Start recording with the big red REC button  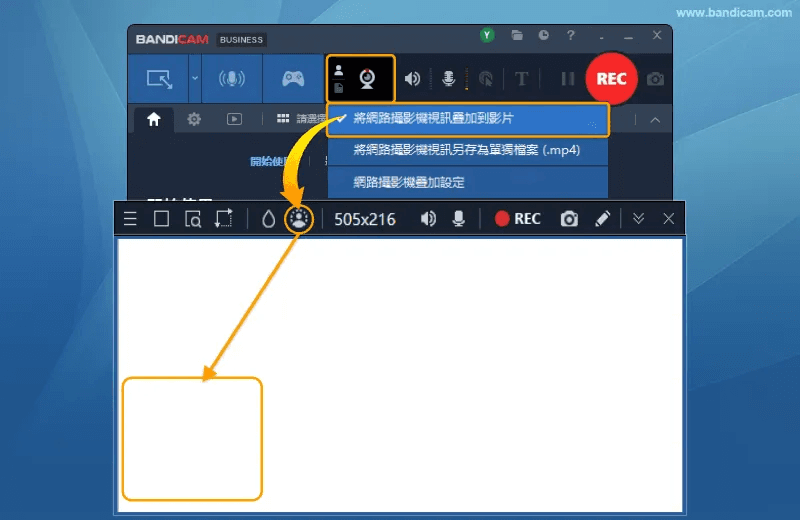coord(611,79)
